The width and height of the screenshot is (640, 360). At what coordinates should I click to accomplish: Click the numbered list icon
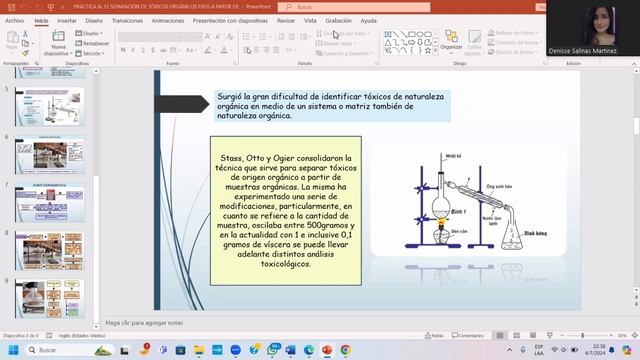point(262,37)
